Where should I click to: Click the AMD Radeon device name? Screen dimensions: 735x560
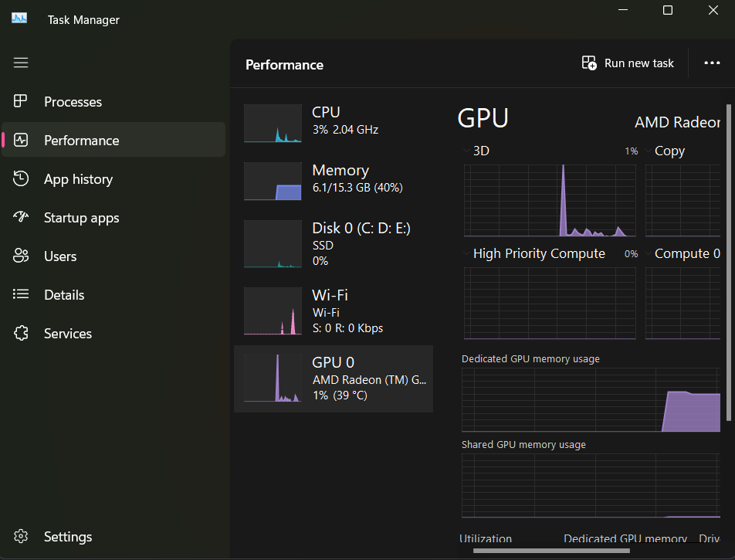point(677,122)
